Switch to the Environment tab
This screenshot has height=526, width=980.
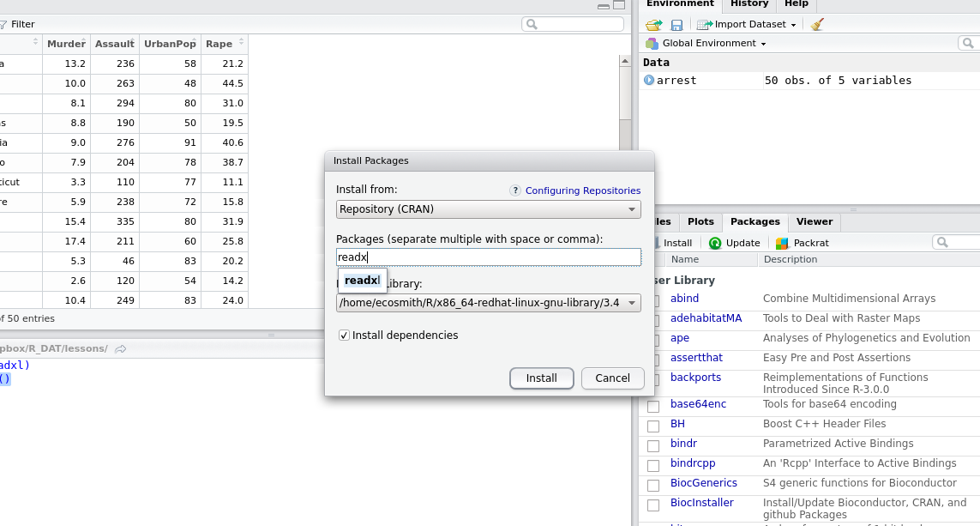[680, 3]
